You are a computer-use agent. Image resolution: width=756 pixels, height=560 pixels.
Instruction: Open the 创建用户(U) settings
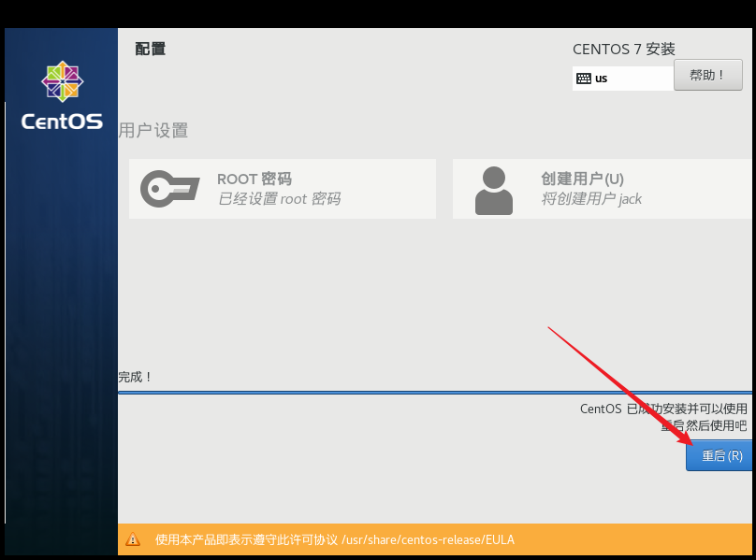click(x=603, y=189)
